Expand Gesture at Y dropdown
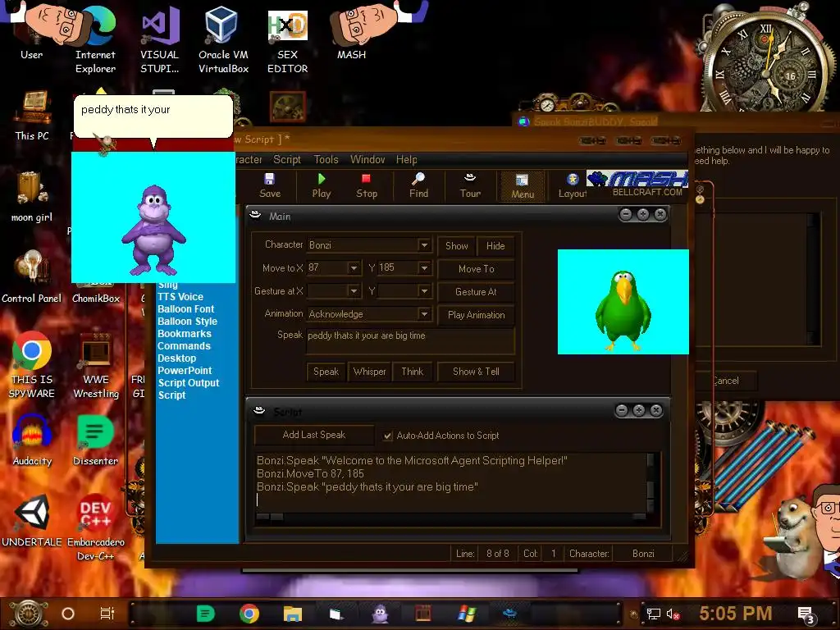 pos(424,291)
